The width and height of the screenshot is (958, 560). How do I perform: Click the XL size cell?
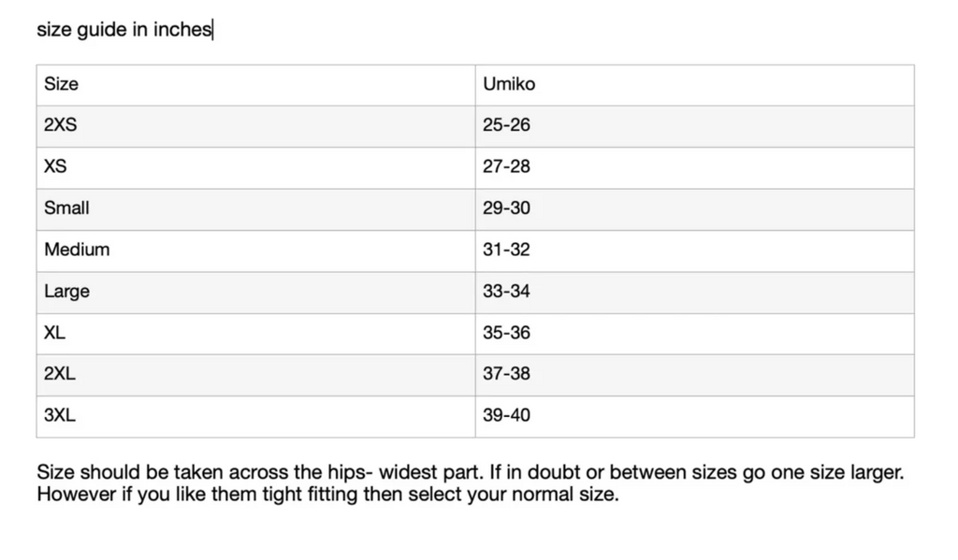(x=256, y=334)
